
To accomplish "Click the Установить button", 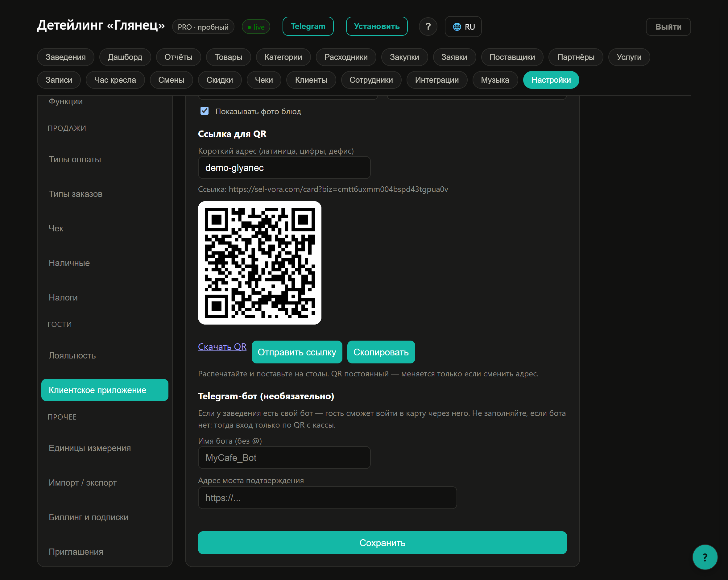I will (377, 26).
